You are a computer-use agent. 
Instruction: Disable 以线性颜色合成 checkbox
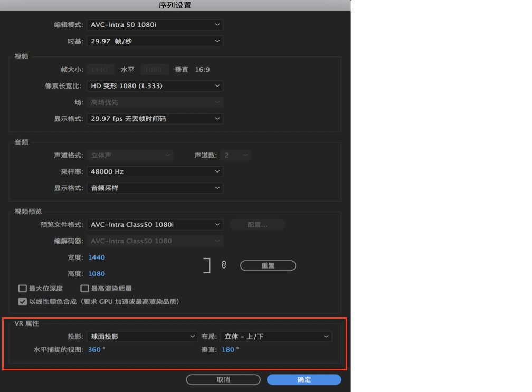coord(22,301)
